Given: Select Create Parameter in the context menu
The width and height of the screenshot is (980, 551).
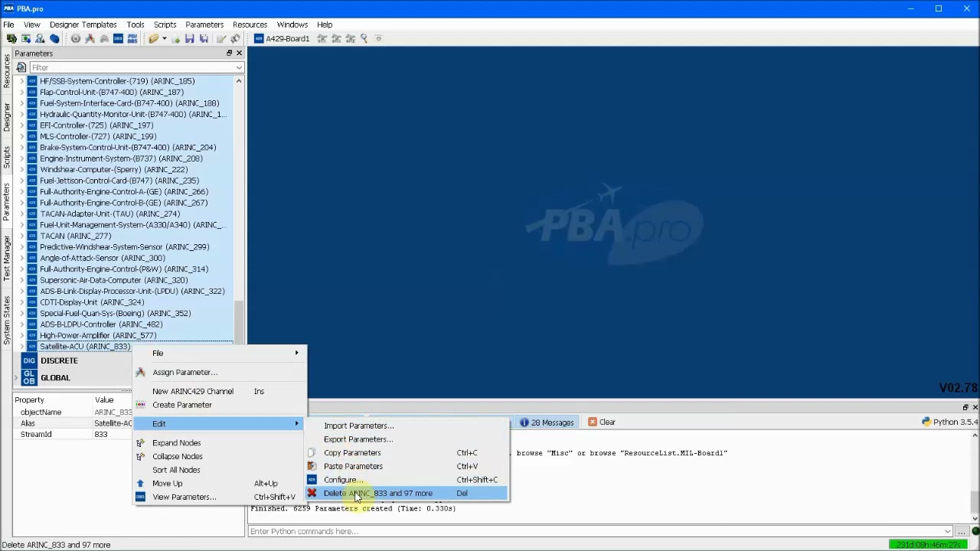Looking at the screenshot, I should 220,405.
